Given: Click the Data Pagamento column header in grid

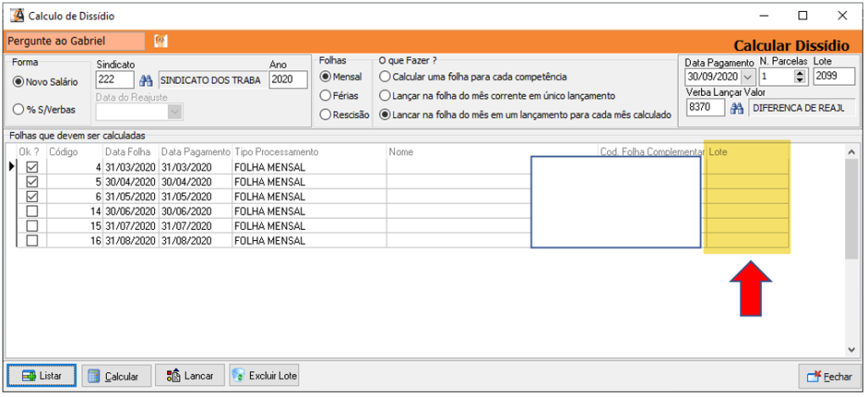Looking at the screenshot, I should pos(196,151).
